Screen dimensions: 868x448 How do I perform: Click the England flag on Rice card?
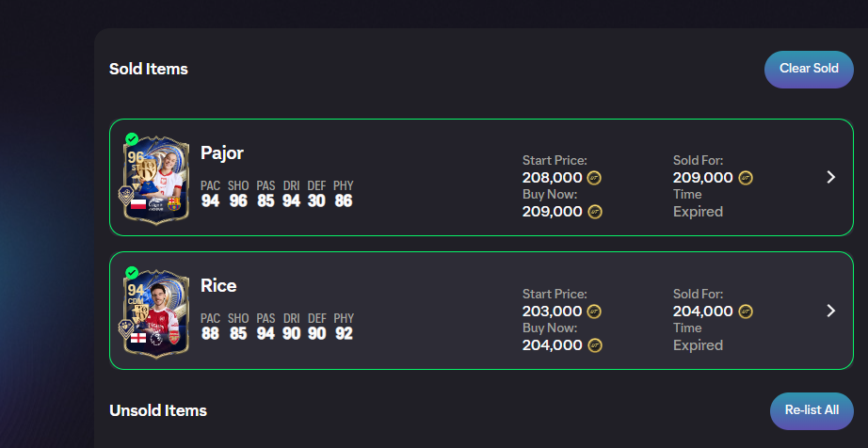click(x=138, y=337)
